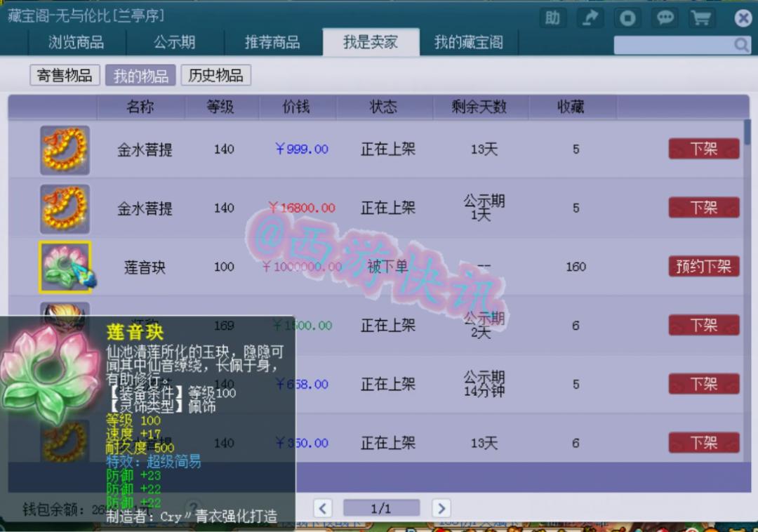This screenshot has height=532, width=758.
Task: Open the shopping cart icon
Action: (x=701, y=18)
